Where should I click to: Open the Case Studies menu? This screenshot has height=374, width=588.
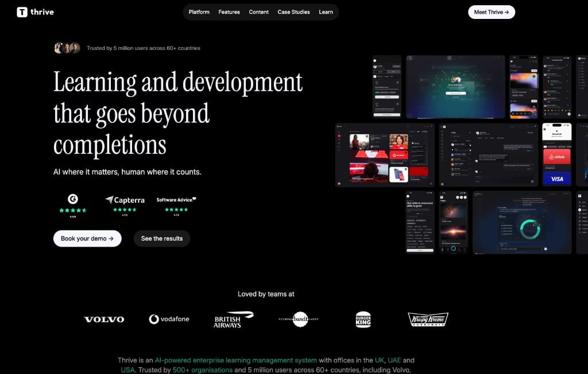293,12
